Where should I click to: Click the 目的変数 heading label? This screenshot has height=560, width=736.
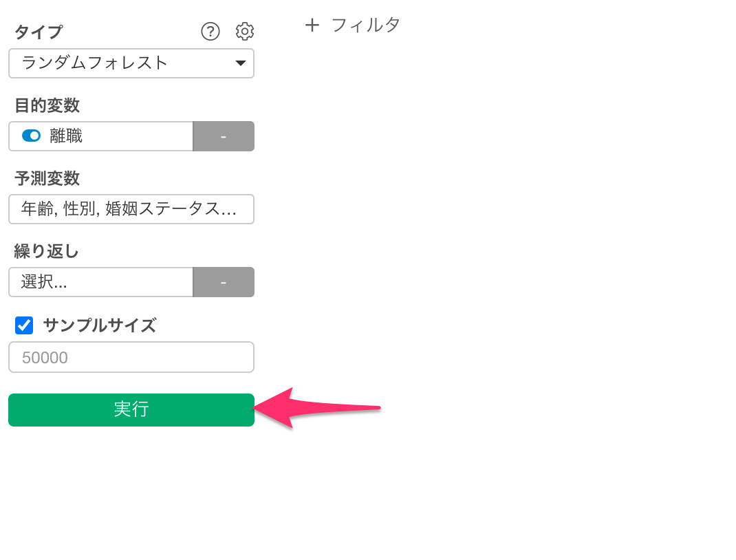point(47,105)
